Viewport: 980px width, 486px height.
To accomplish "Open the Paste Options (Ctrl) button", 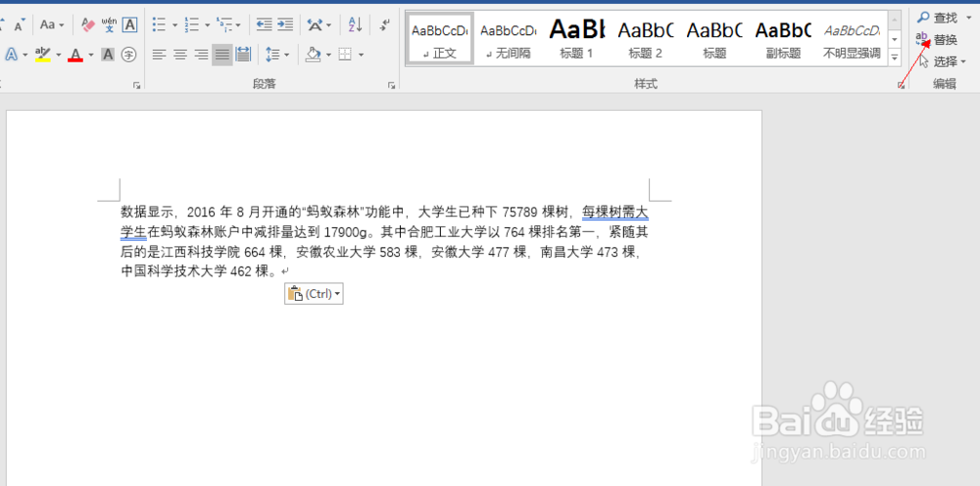I will 314,294.
